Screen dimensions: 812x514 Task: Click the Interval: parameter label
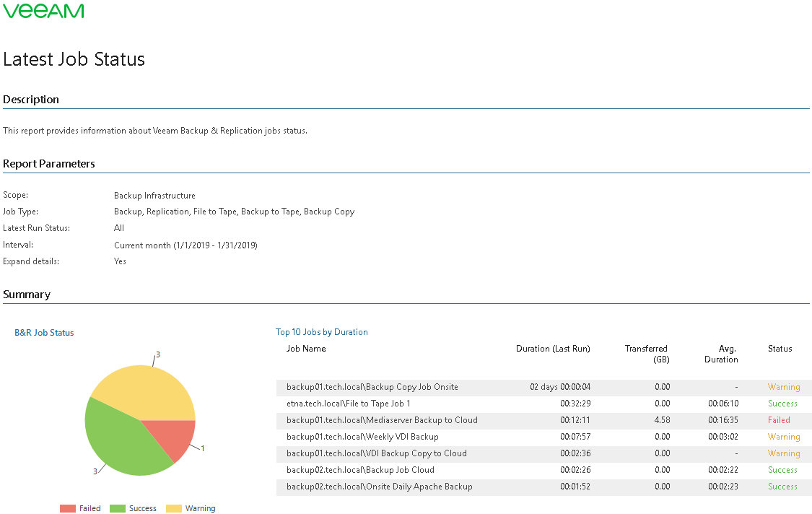pyautogui.click(x=18, y=245)
